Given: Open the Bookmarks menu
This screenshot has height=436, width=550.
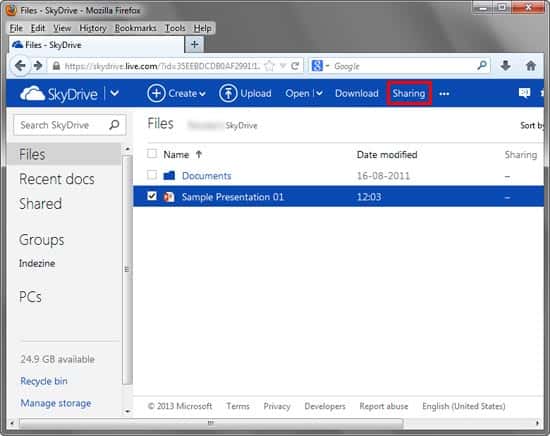Looking at the screenshot, I should (135, 28).
